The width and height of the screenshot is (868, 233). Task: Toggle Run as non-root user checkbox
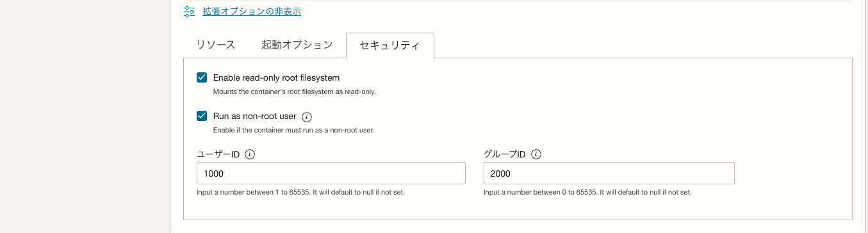click(202, 116)
